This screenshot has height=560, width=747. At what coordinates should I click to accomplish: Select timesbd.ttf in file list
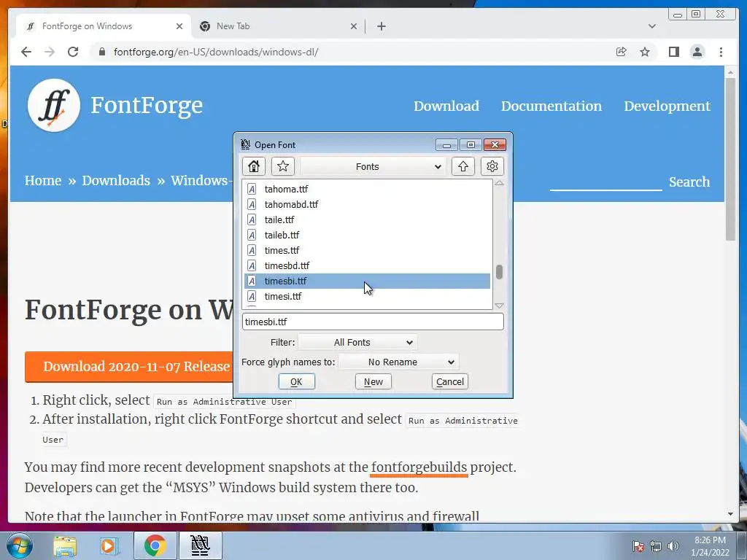pos(367,265)
